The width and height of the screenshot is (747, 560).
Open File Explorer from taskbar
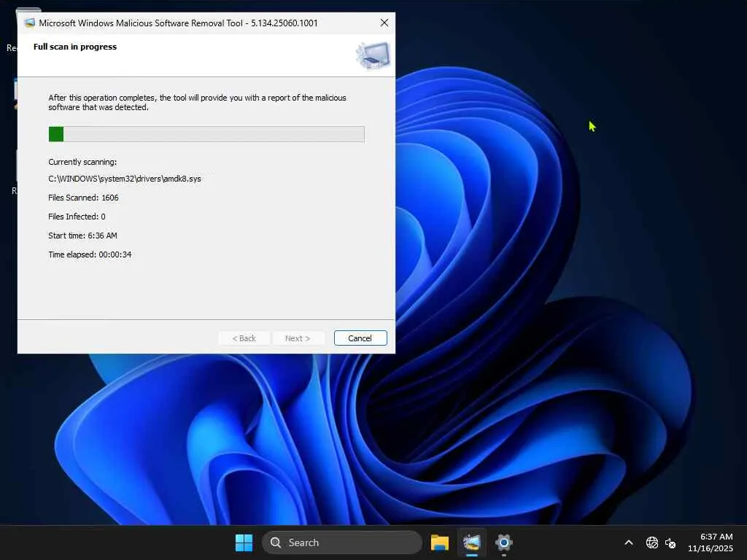click(440, 542)
